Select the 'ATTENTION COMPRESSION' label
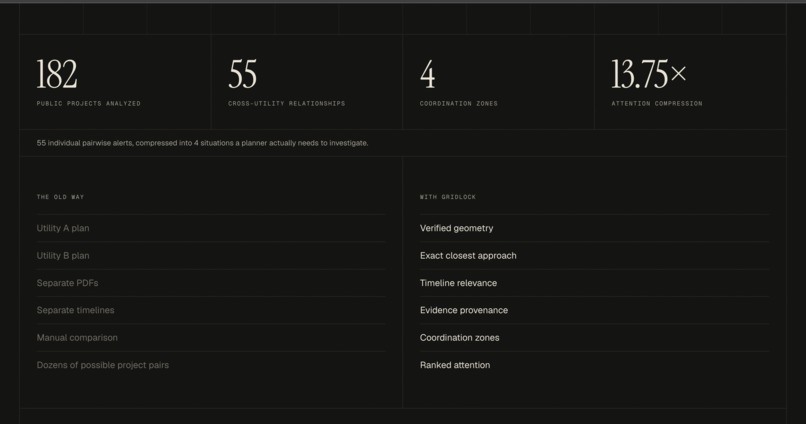Screen dimensions: 806x424 tap(656, 103)
